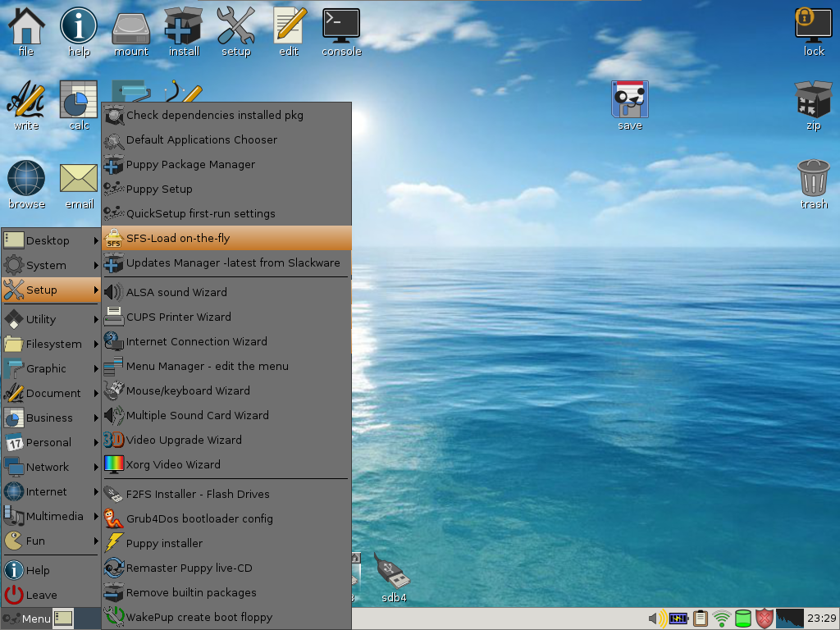Select Leave in the main menu

pos(52,596)
